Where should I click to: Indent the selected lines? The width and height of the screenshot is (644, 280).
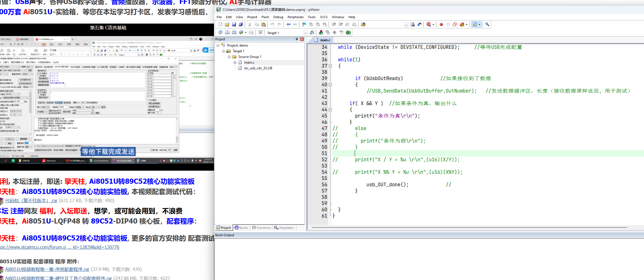coord(334,24)
